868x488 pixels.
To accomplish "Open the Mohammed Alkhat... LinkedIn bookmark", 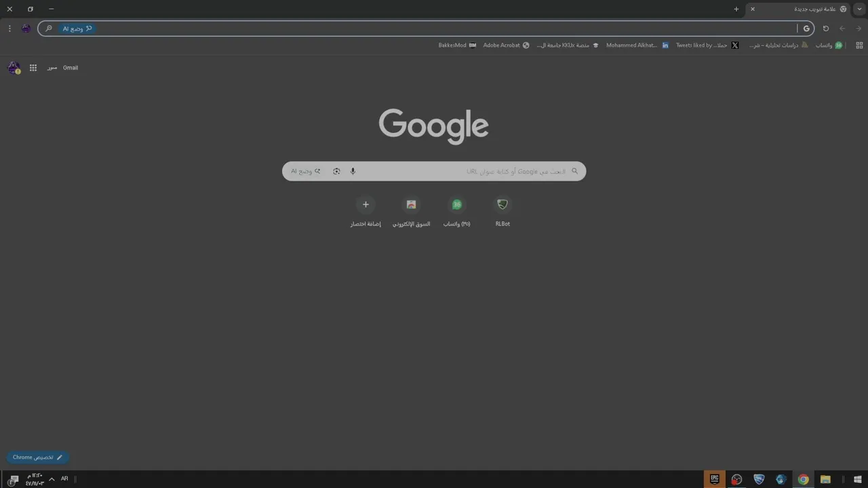I will coord(637,45).
